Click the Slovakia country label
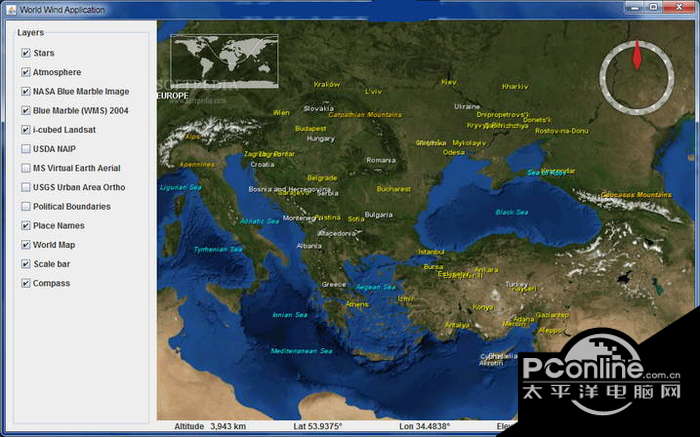This screenshot has height=437, width=700. (319, 108)
